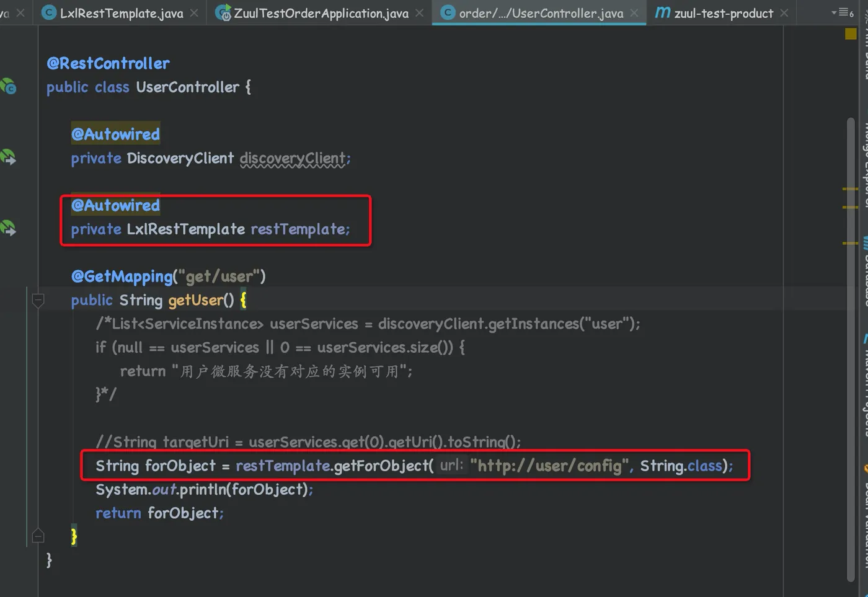Click the 'return forObject;' statement
This screenshot has width=868, height=597.
pos(160,513)
